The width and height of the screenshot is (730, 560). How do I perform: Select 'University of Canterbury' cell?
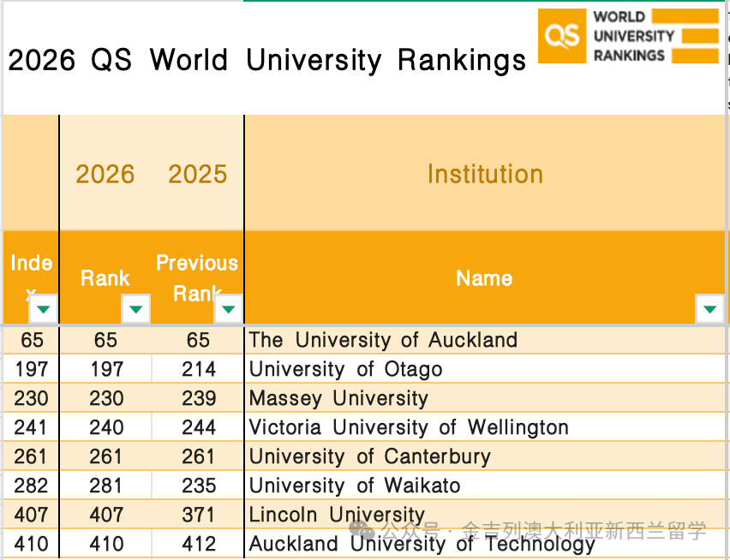(485, 456)
